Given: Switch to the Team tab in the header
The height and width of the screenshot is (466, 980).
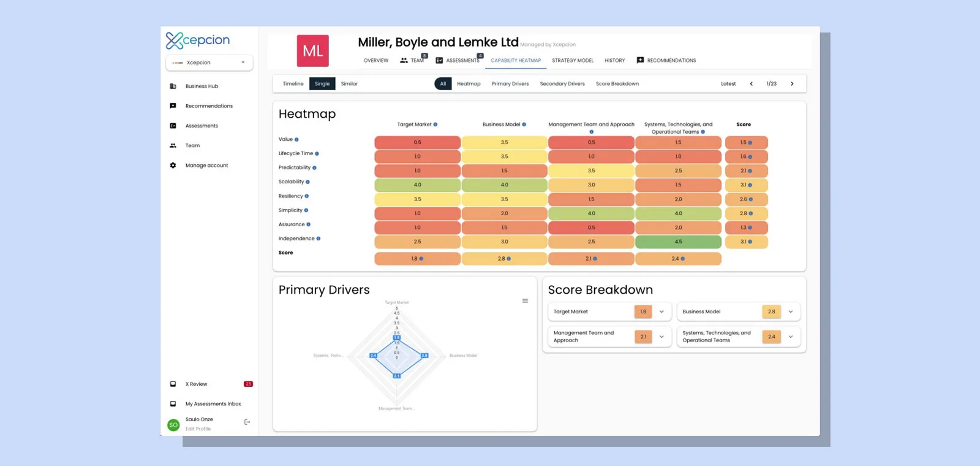Looking at the screenshot, I should click(x=412, y=61).
